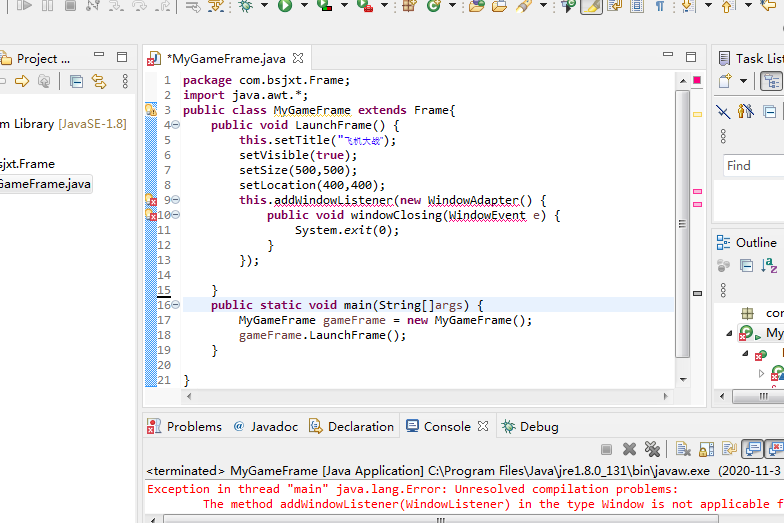Toggle Show Whitespace Characters
784x523 pixels.
(x=660, y=6)
